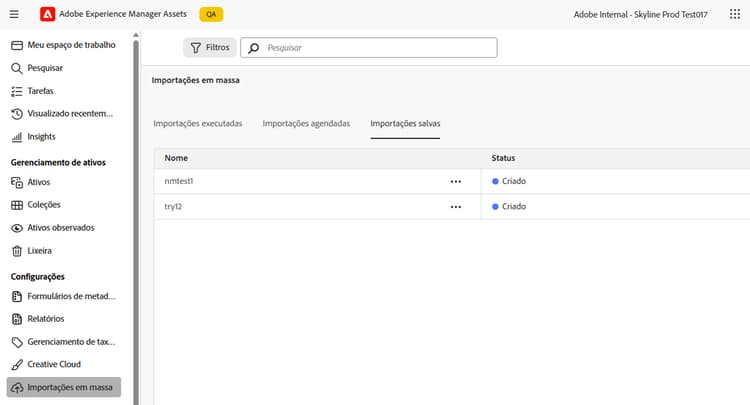Focus the Pesquisar search input field

pos(369,48)
